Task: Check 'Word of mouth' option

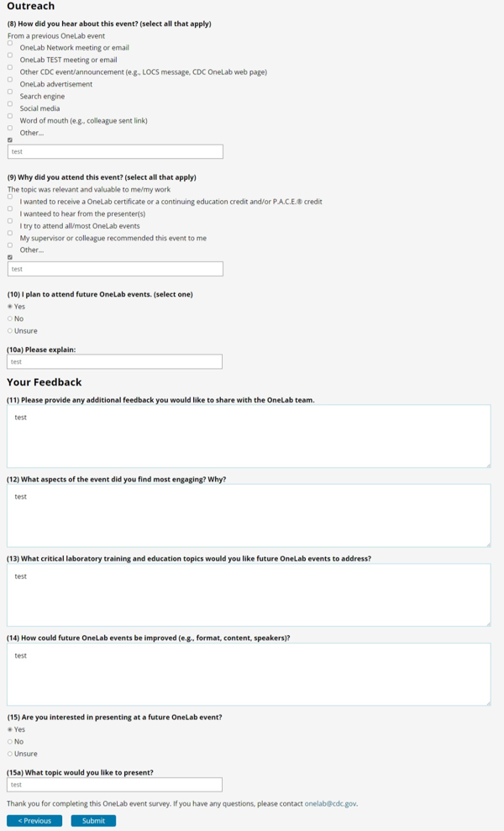Action: [10, 128]
